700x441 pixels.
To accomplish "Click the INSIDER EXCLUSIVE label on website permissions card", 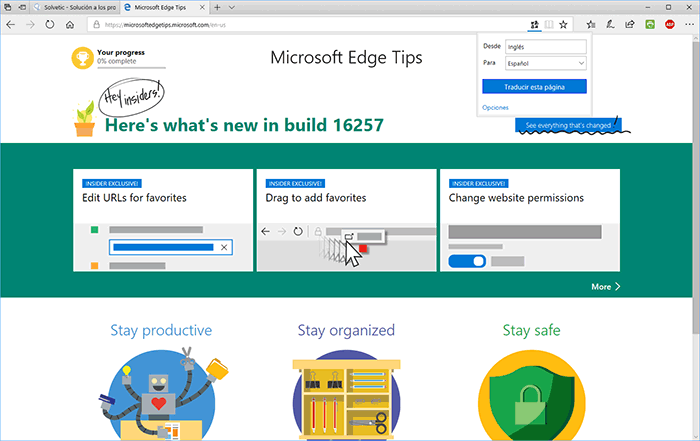I will pyautogui.click(x=479, y=183).
